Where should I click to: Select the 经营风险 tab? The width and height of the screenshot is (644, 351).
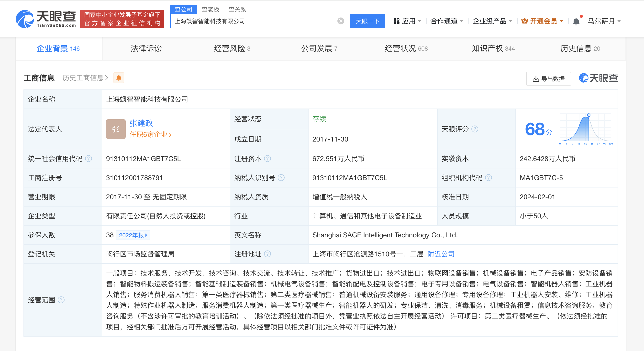(x=232, y=48)
